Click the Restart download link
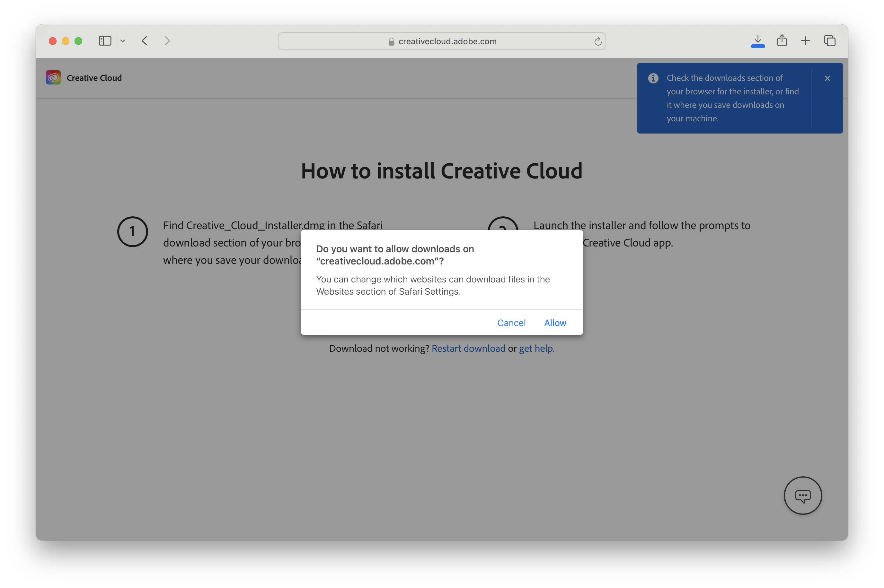 (x=468, y=348)
